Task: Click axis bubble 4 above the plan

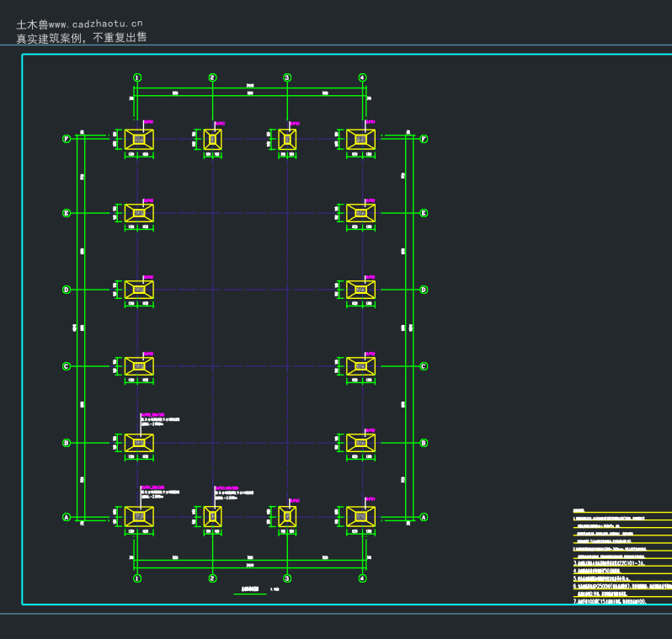Action: [x=362, y=77]
